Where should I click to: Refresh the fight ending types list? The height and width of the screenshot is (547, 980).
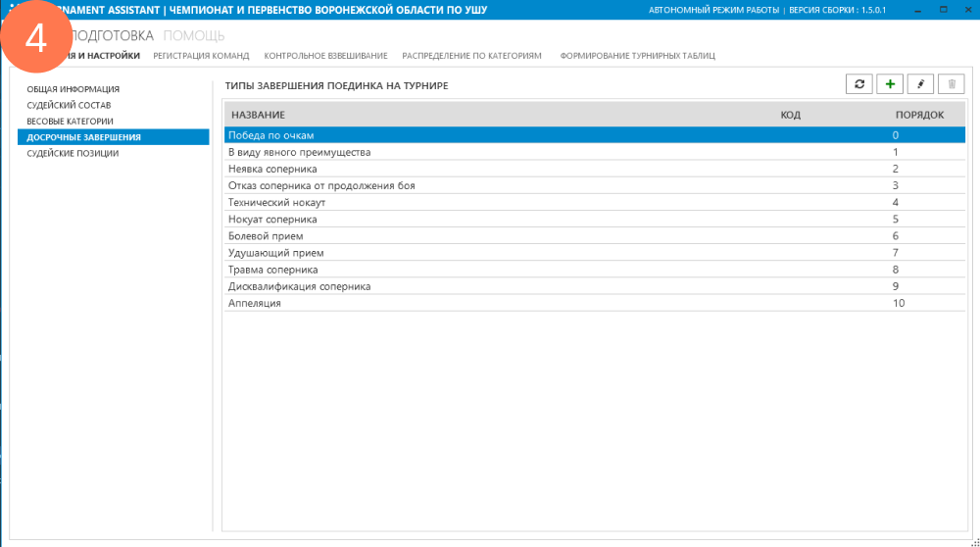pyautogui.click(x=858, y=83)
